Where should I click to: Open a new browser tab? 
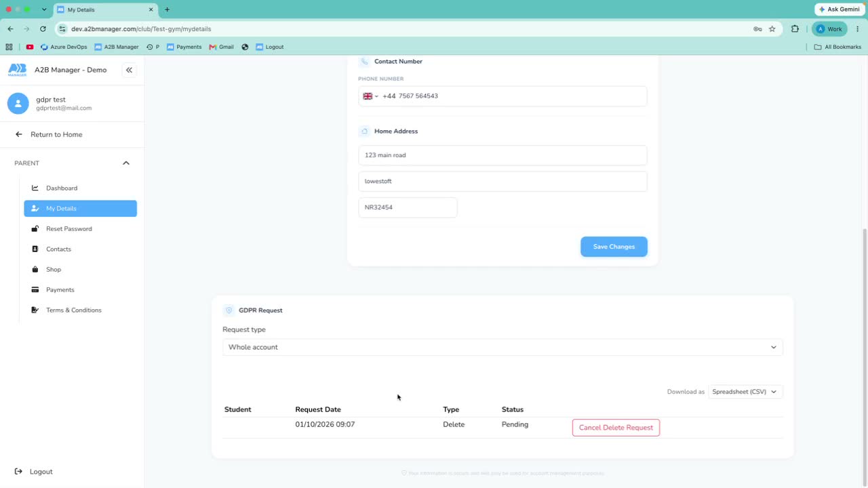[167, 9]
